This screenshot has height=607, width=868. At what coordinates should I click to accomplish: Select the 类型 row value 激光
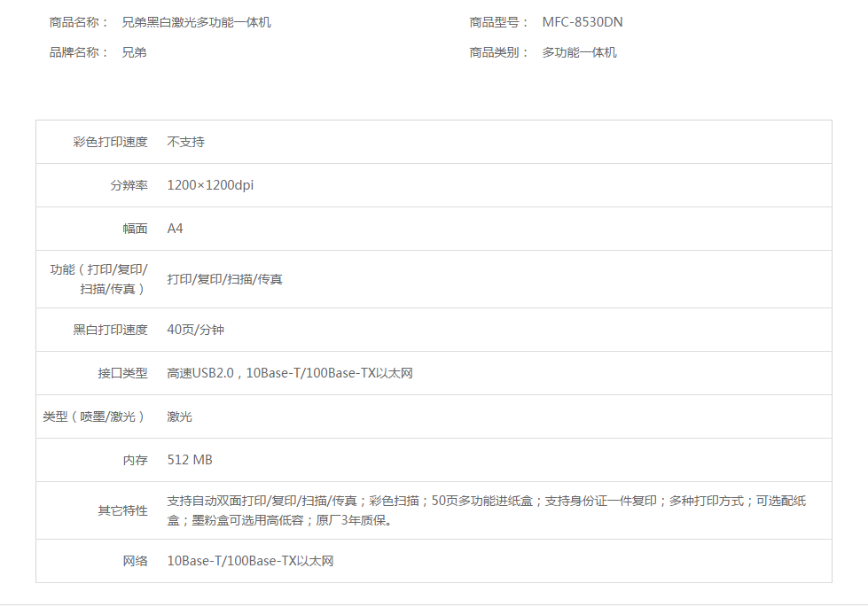coord(179,416)
